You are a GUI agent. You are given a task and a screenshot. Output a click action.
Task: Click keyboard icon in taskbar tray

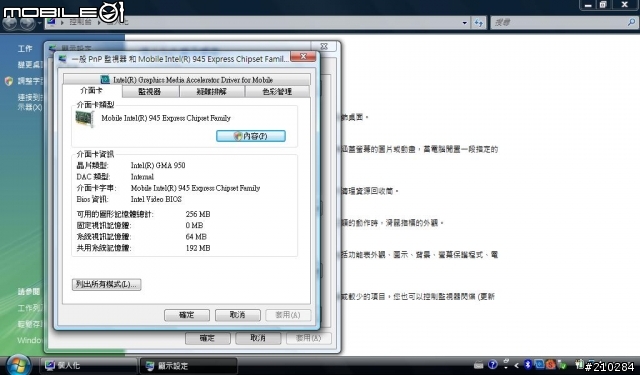click(x=479, y=365)
